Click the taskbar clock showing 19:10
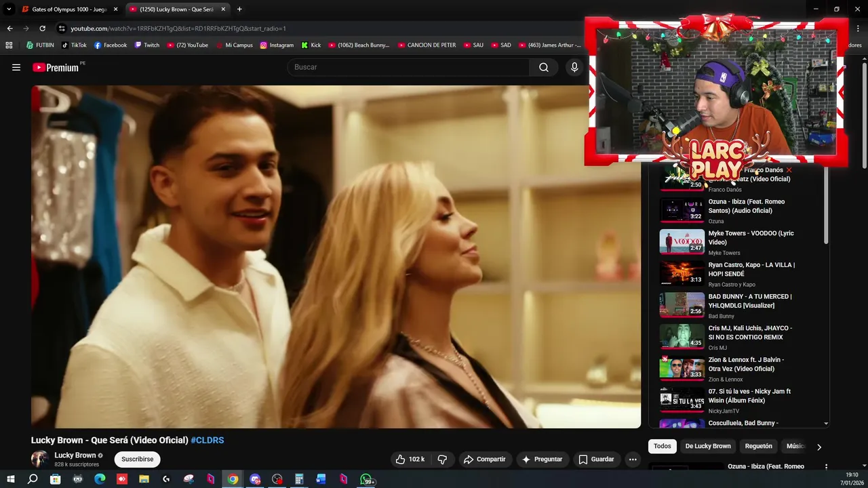Image resolution: width=868 pixels, height=488 pixels. (852, 479)
